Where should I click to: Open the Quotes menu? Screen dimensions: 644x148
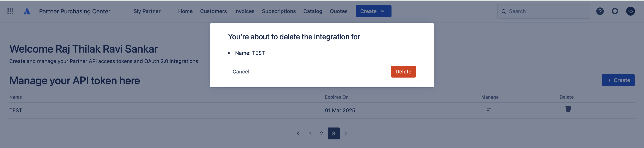click(339, 11)
